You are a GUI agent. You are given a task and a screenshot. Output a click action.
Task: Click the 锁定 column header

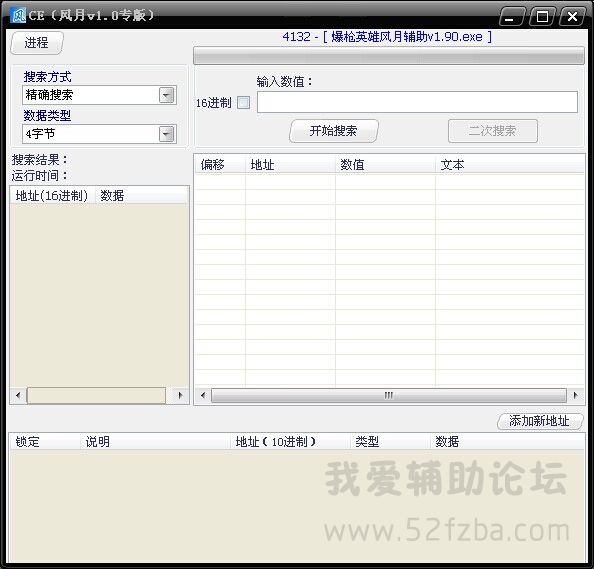[44, 442]
